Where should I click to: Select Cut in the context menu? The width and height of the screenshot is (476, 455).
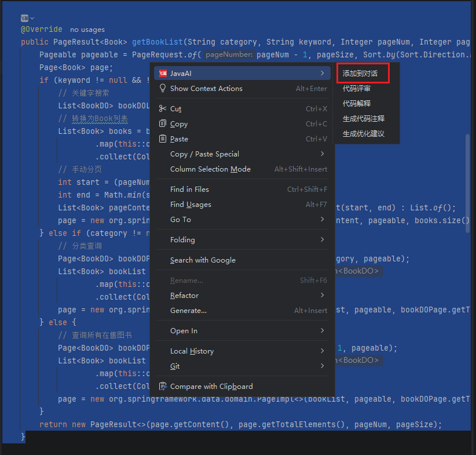[x=242, y=109]
